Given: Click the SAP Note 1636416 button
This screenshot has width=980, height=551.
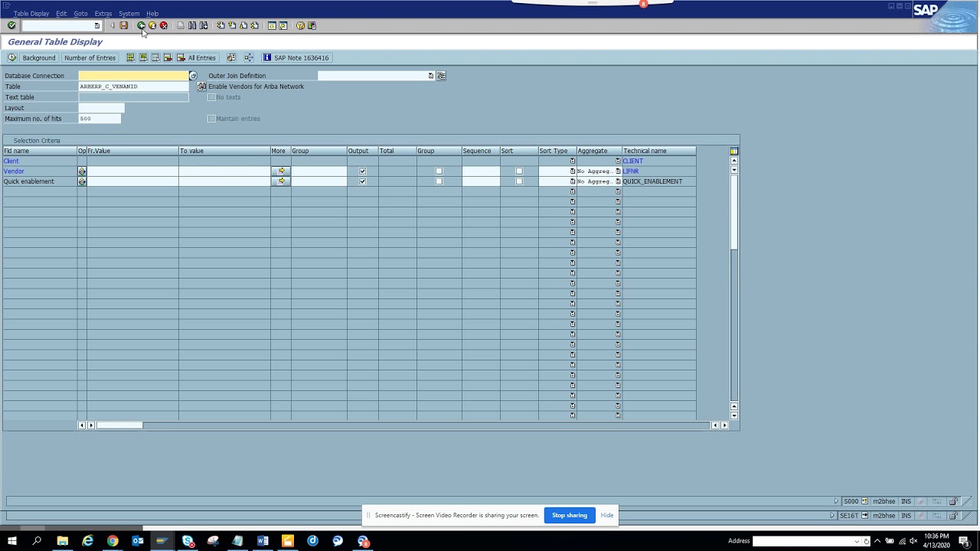Looking at the screenshot, I should (296, 58).
